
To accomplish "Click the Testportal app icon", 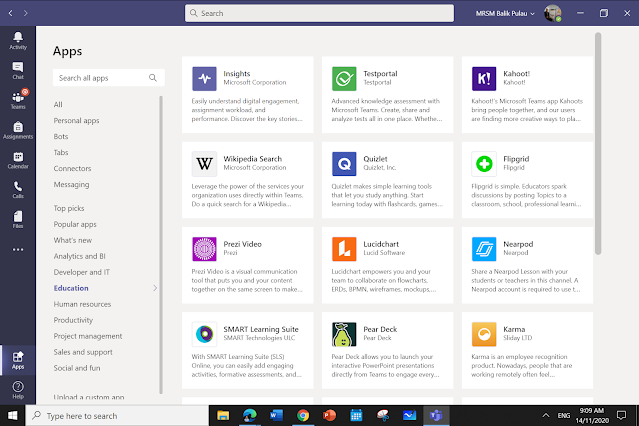I will click(x=344, y=79).
